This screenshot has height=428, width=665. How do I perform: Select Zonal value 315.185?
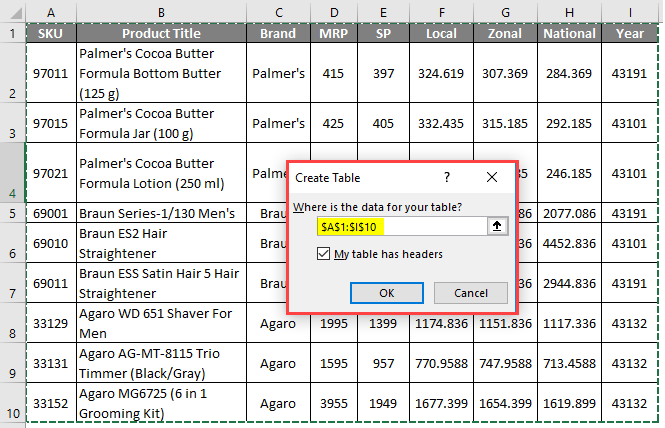[505, 123]
